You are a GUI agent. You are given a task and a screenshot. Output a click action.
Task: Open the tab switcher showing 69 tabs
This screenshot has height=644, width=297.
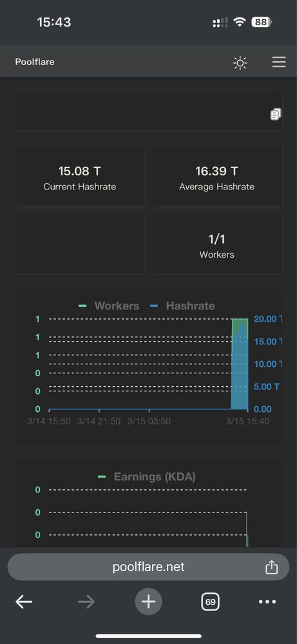(x=211, y=602)
